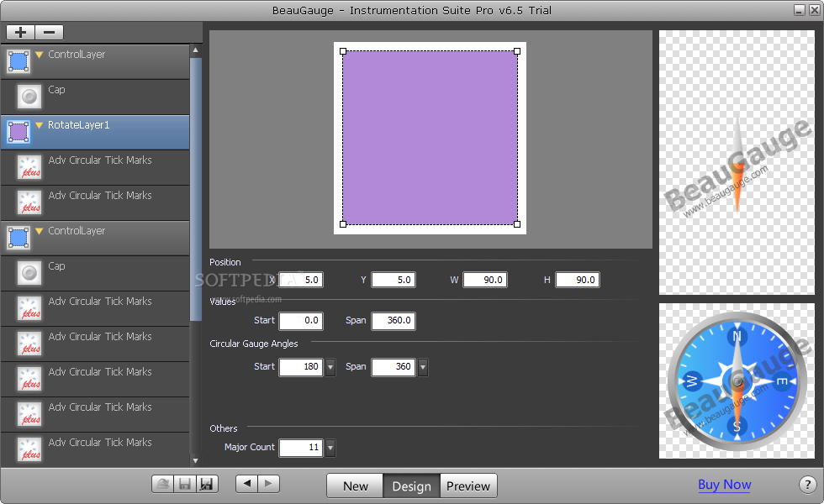Open the Circular Gauge Angles Span dropdown
Image resolution: width=824 pixels, height=504 pixels.
pyautogui.click(x=422, y=367)
